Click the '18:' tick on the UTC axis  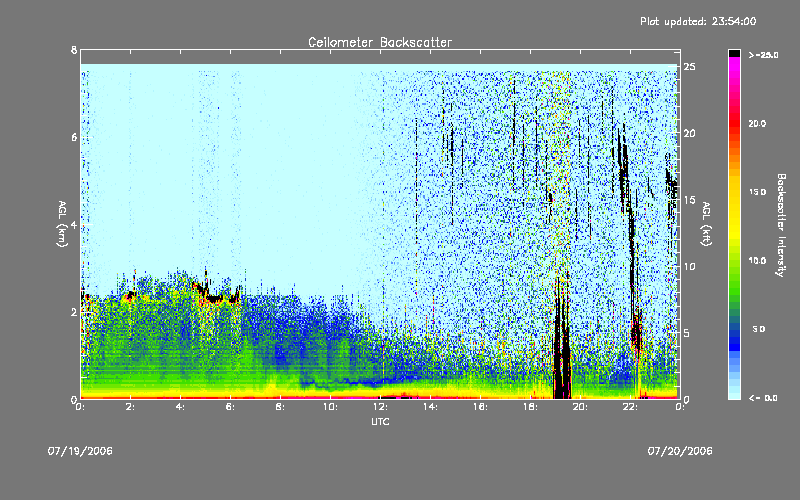click(530, 407)
